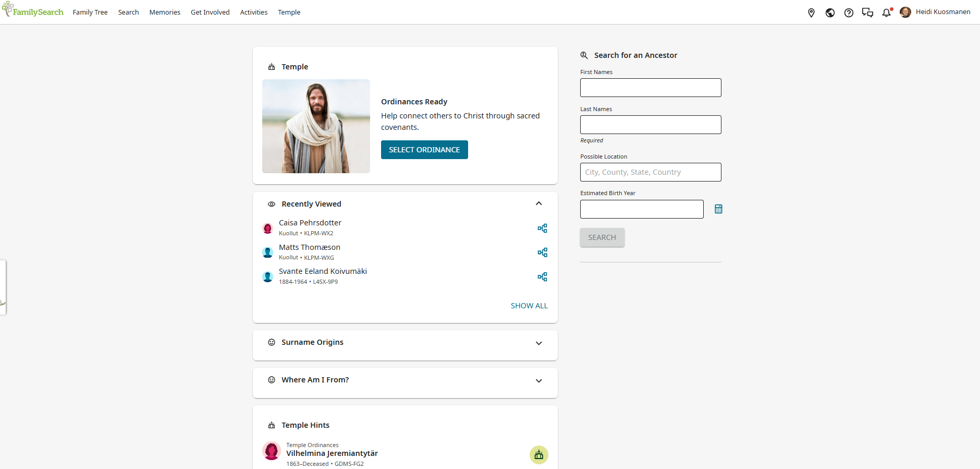980x469 pixels.
Task: Open Svante Eeland Koivumäki's record
Action: [323, 271]
